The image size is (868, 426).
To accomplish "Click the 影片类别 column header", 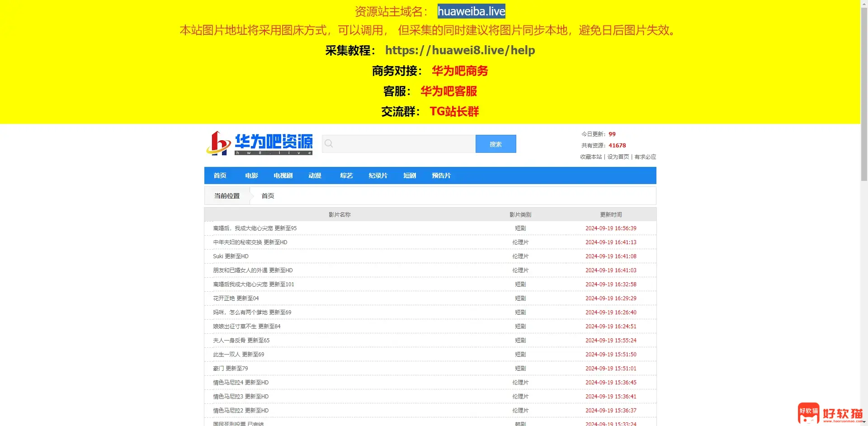I will [x=520, y=215].
